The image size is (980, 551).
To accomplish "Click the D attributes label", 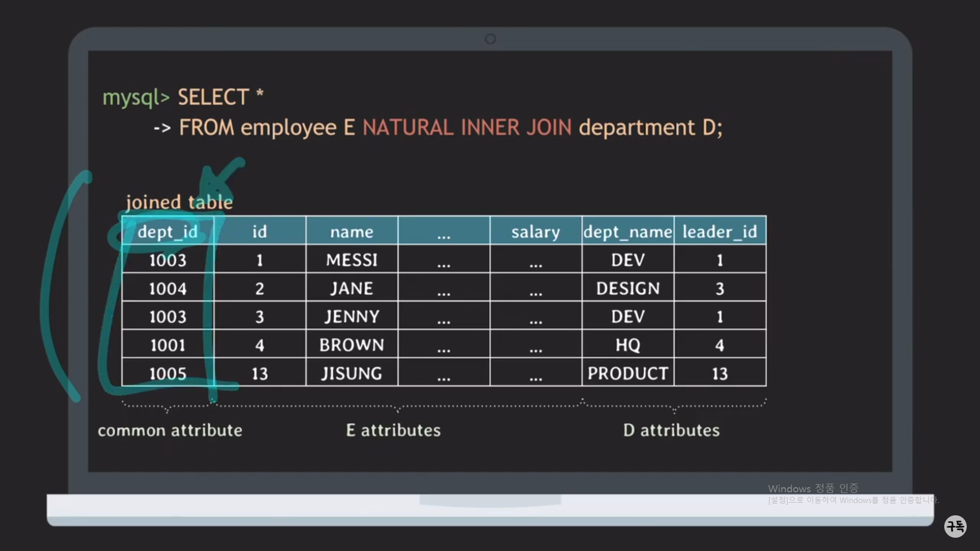I will pyautogui.click(x=671, y=430).
